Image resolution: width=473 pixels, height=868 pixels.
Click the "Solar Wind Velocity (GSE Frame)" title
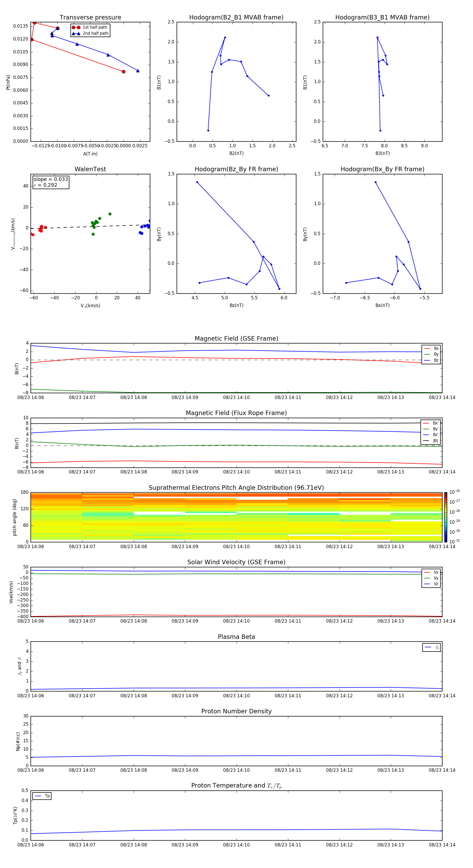click(x=236, y=562)
